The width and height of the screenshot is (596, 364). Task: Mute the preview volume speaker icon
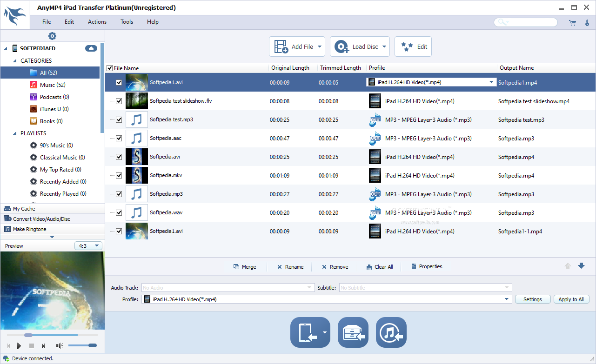coord(60,345)
